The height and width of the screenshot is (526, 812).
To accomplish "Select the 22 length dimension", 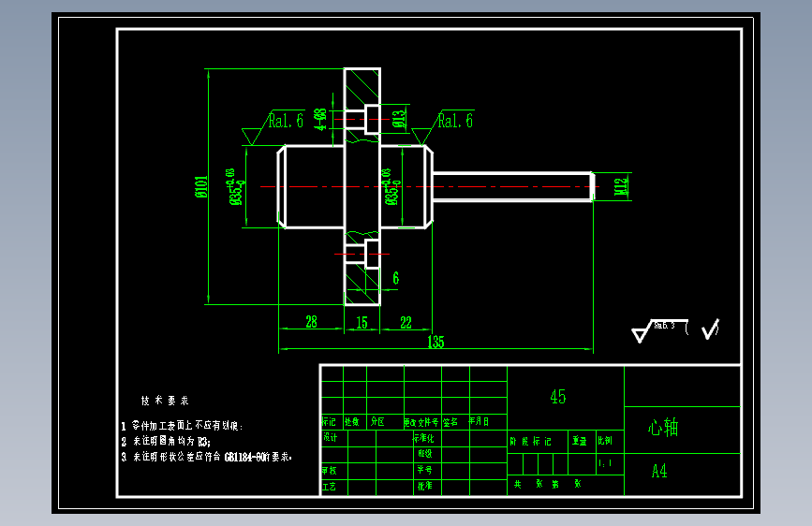I will pyautogui.click(x=406, y=323).
